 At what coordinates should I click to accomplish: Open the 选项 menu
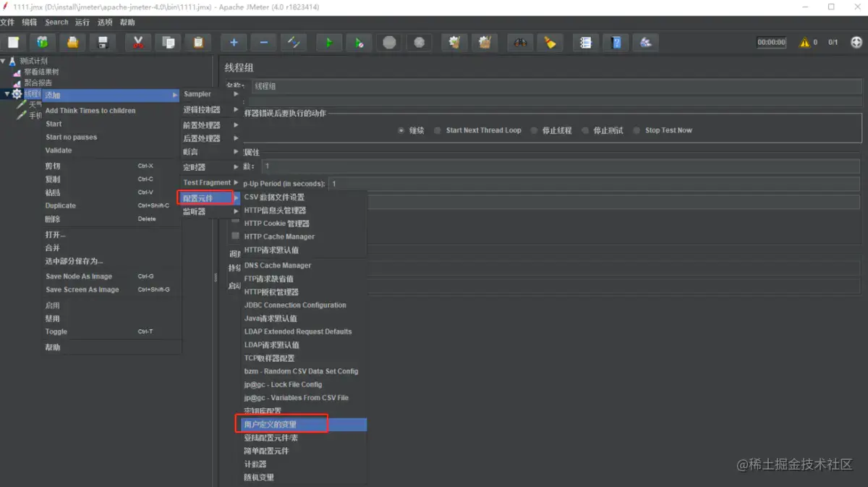(105, 22)
